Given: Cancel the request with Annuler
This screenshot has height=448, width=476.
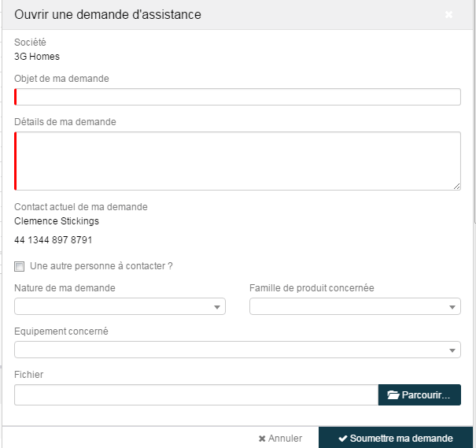Looking at the screenshot, I should pos(280,439).
